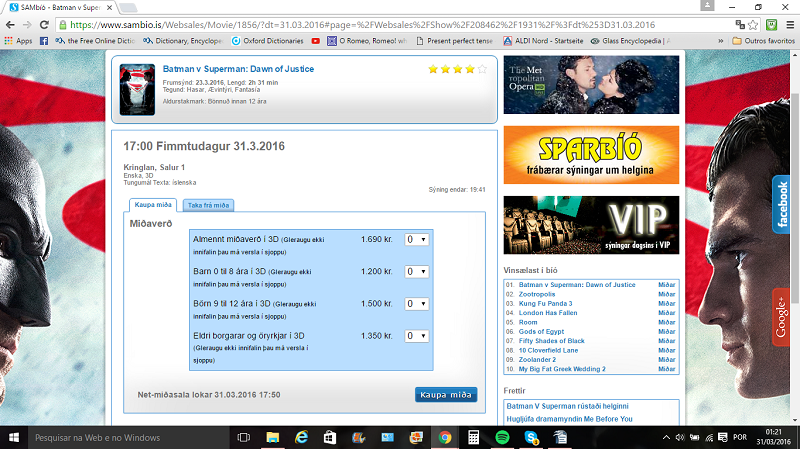Screen dimensions: 800x449
Task: Click the volume speaker tray icon
Action: coord(680,438)
